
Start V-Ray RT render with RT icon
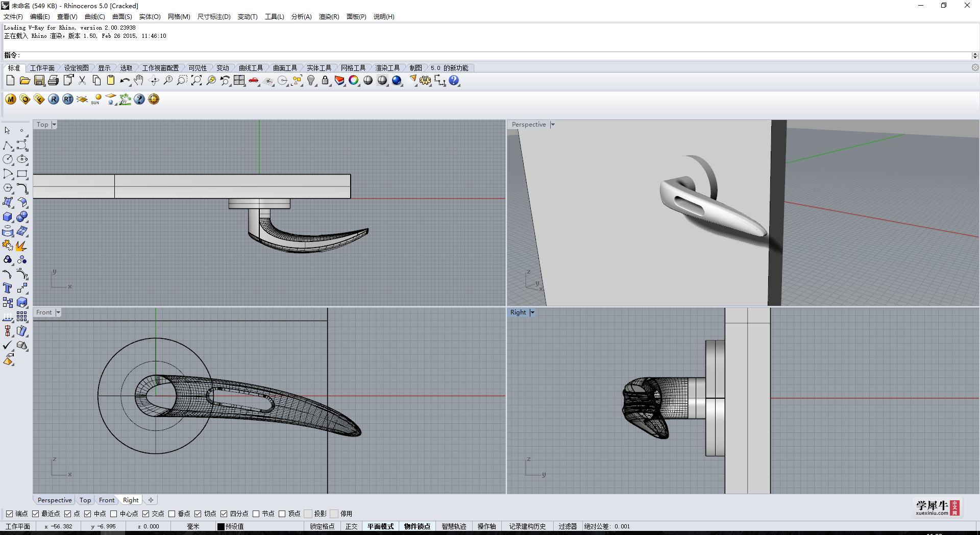coord(68,99)
